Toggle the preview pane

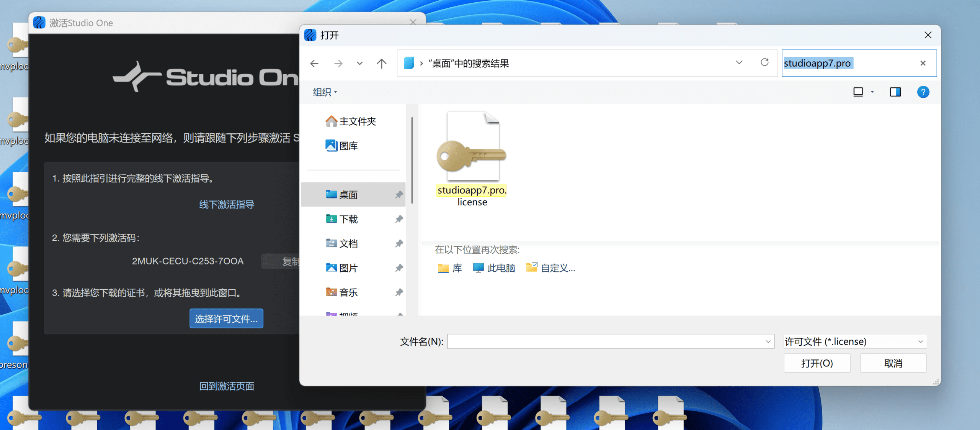pos(895,92)
